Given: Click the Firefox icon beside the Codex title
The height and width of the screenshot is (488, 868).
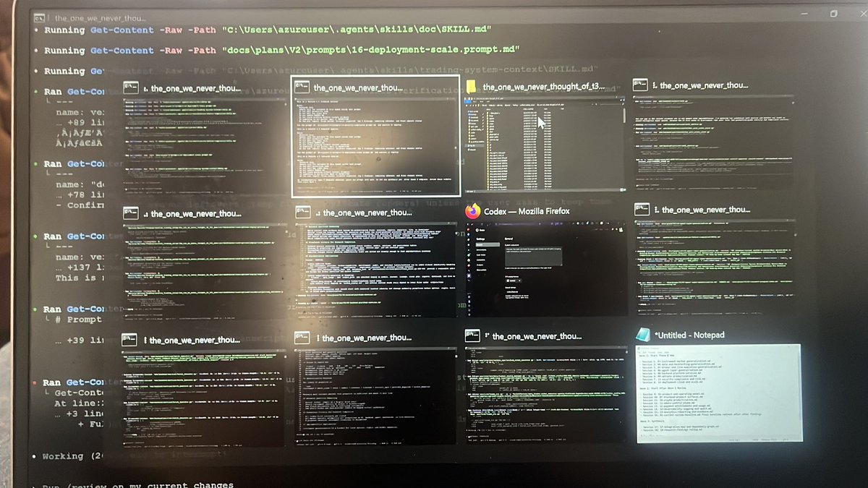Looking at the screenshot, I should point(473,211).
